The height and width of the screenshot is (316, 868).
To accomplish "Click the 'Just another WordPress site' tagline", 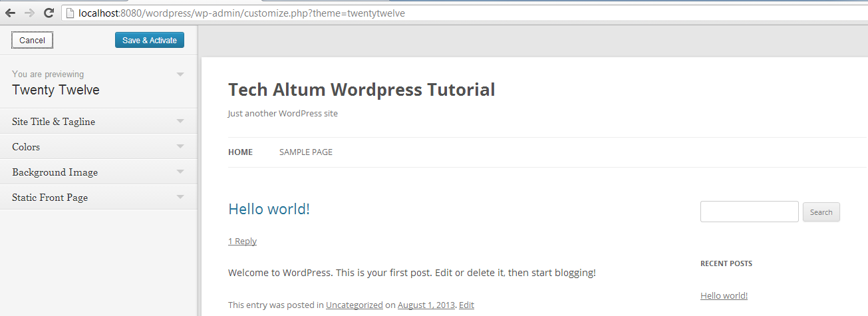I will (x=283, y=114).
